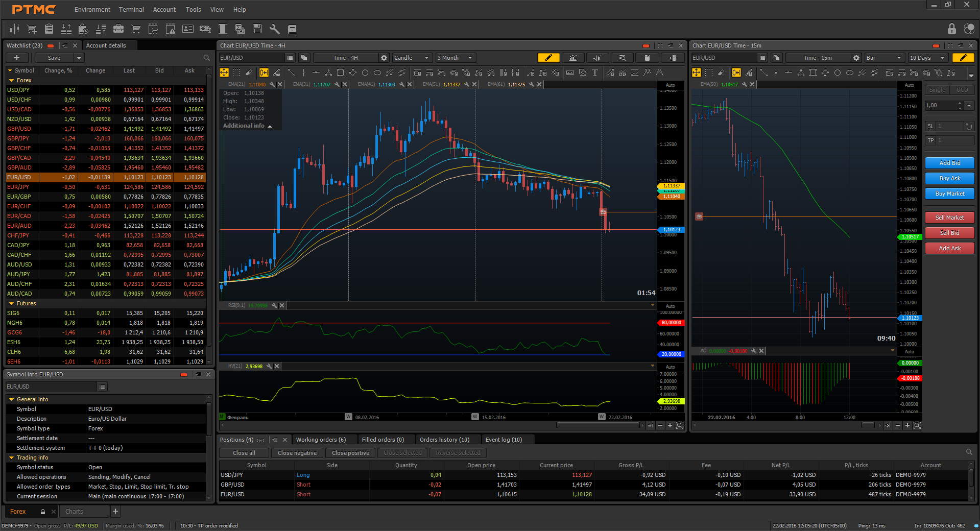Viewport: 980px width, 531px height.
Task: Select Single order mode
Action: [x=937, y=90]
